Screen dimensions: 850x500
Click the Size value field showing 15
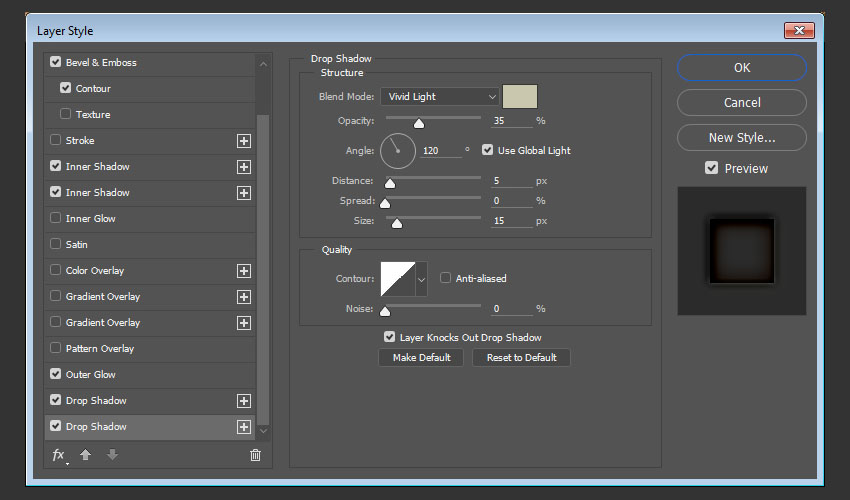coord(512,221)
